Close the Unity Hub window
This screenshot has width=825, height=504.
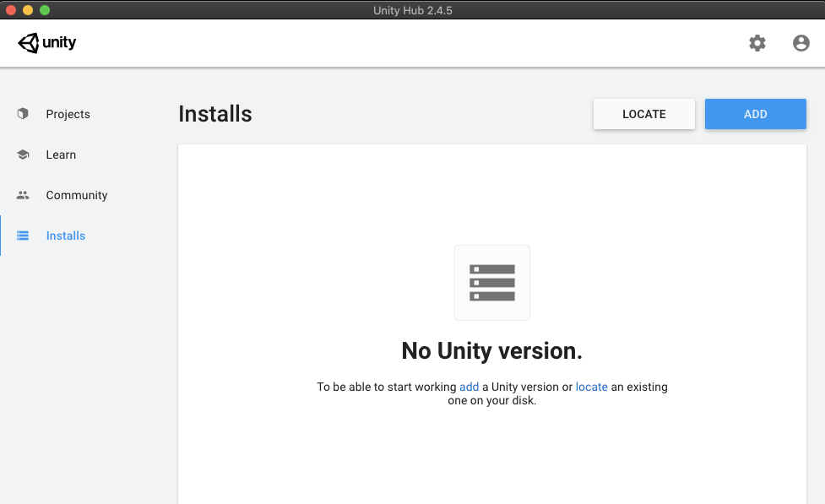tap(11, 10)
